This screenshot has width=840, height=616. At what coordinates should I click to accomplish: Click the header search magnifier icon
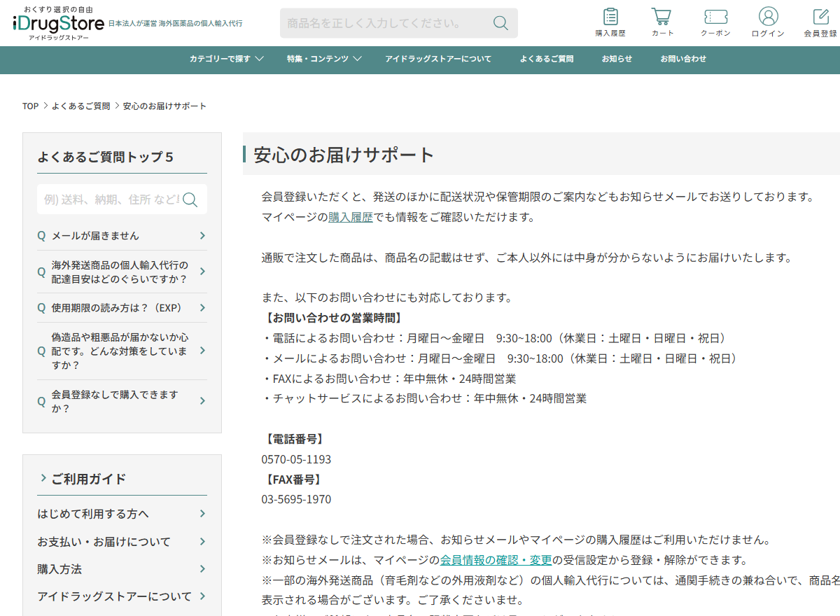pos(500,23)
